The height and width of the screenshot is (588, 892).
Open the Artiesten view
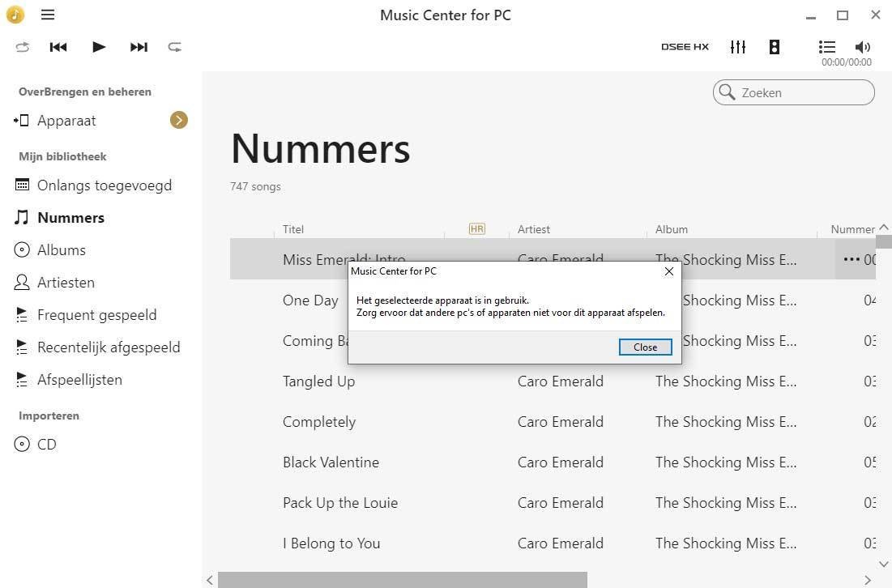point(66,283)
